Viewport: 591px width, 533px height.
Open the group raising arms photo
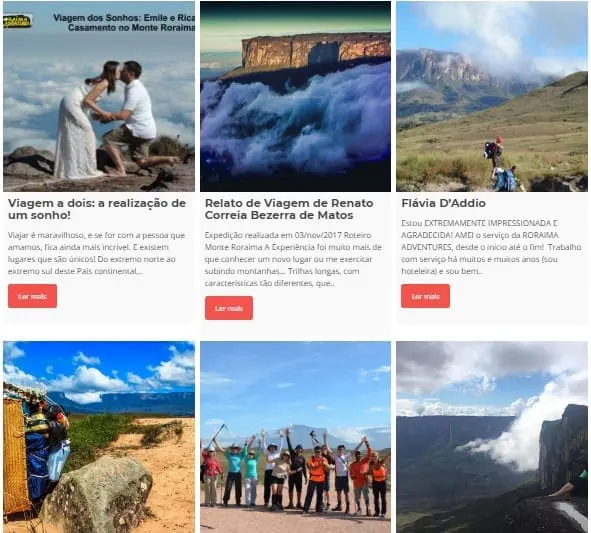pos(296,437)
